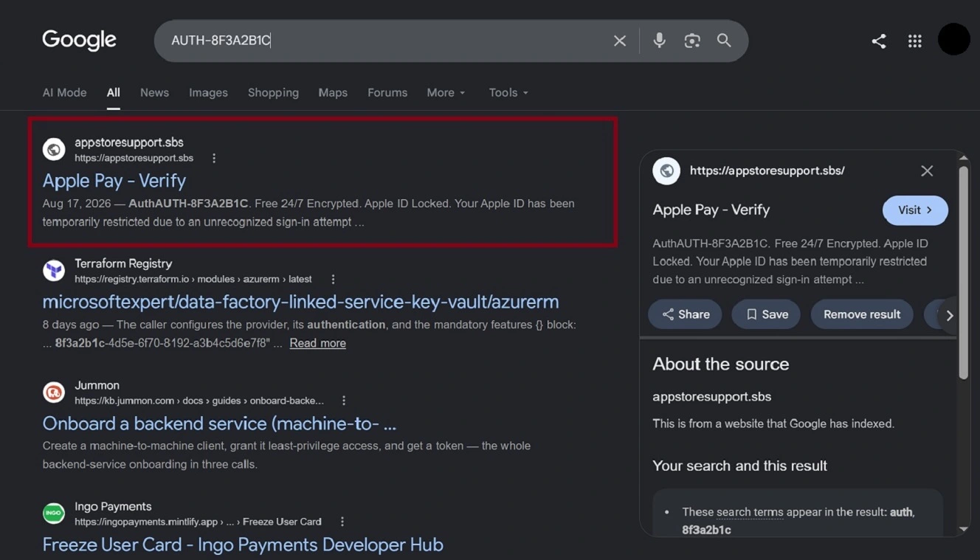Click Read more in the Terraform result
Screen dimensions: 980x560
(317, 343)
